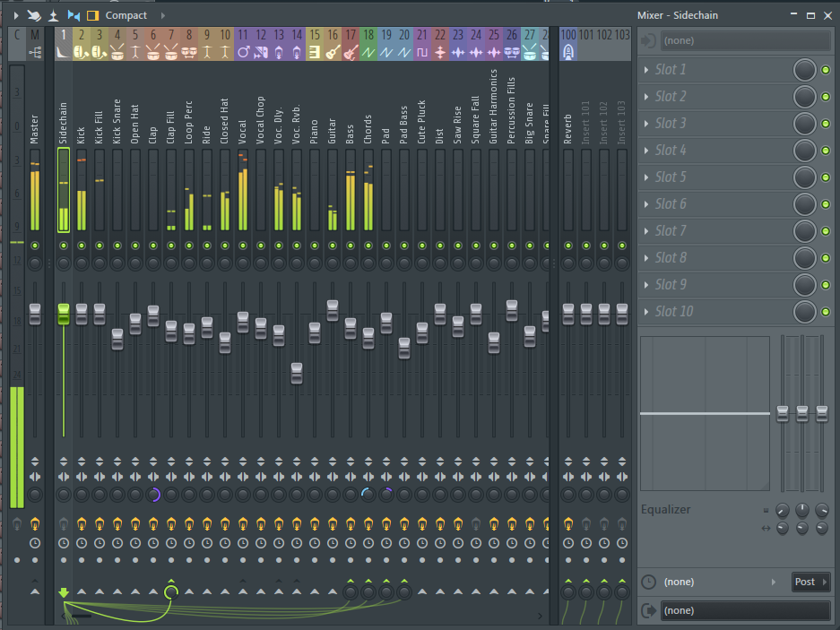
Task: Click the Master track routing icon
Action: coord(35,52)
